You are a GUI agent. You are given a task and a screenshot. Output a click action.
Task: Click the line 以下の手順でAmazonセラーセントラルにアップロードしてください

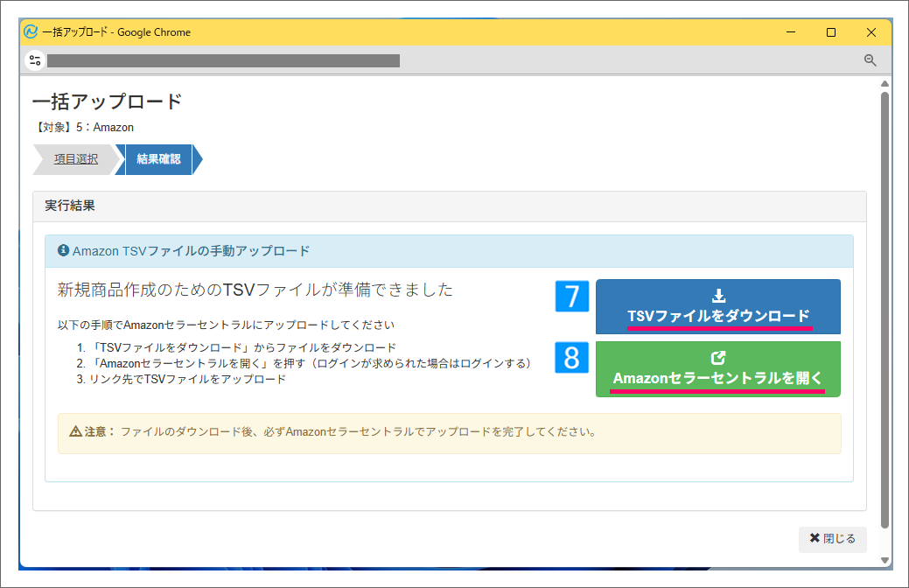[x=226, y=325]
